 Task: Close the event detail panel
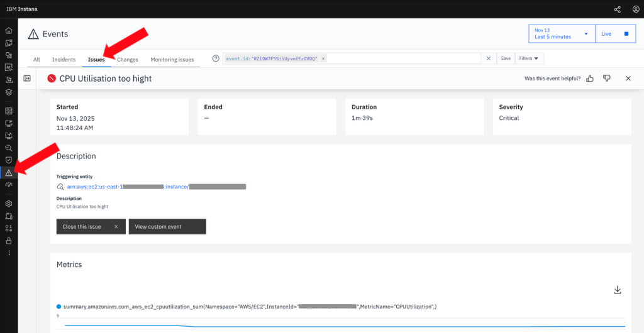coord(628,79)
